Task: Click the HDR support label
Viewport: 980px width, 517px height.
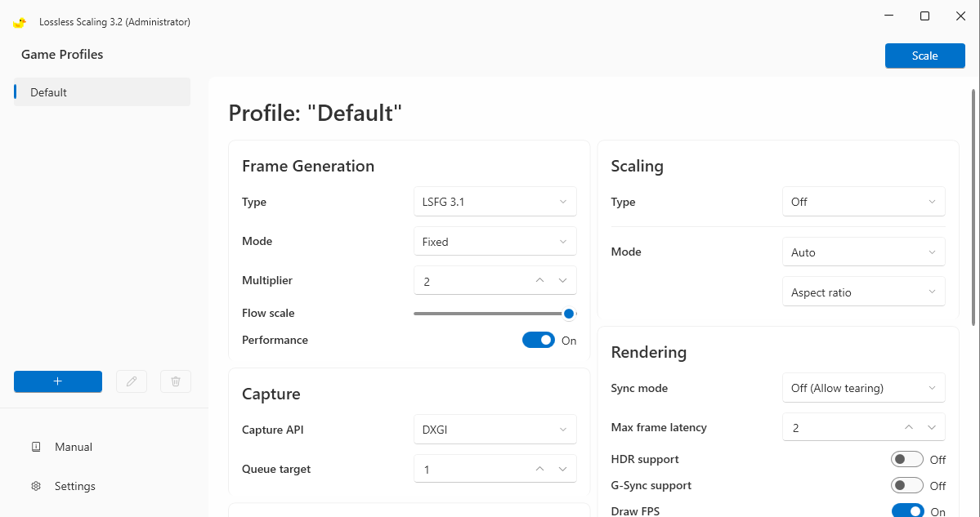Action: tap(644, 460)
